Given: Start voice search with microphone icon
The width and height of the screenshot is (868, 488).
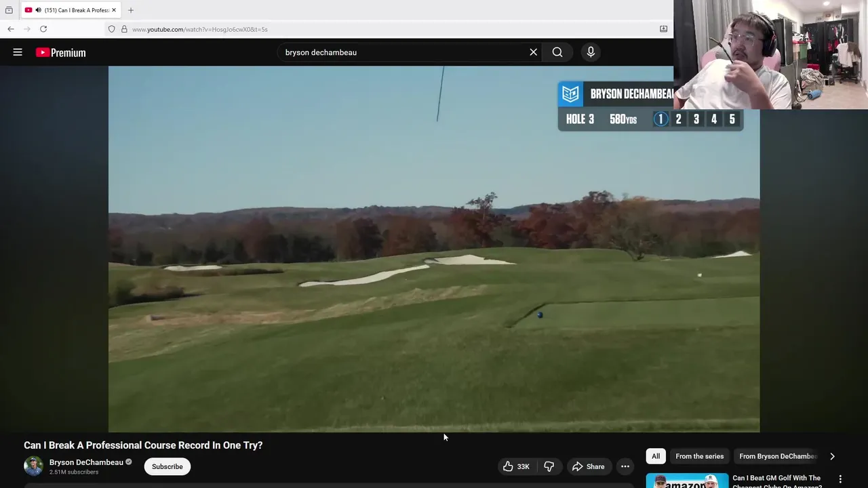Looking at the screenshot, I should pos(591,52).
